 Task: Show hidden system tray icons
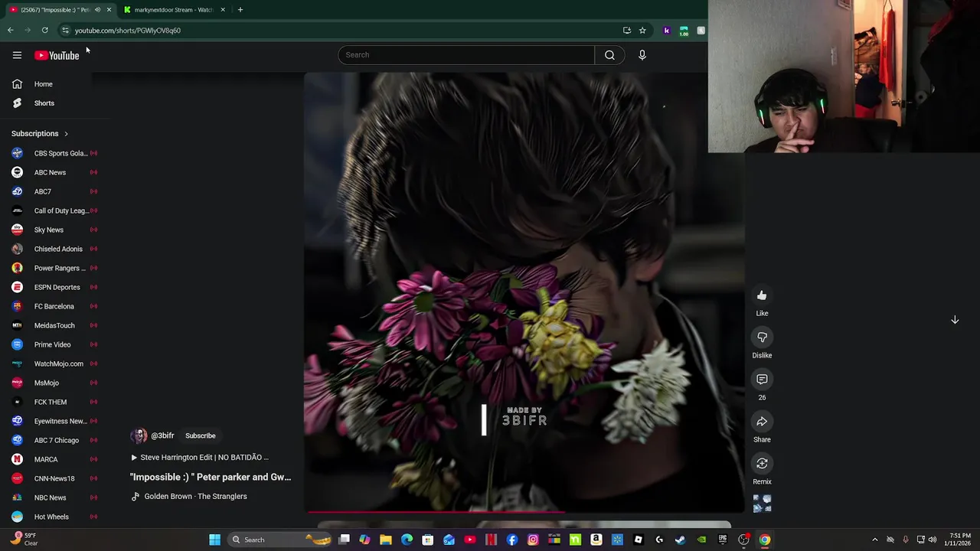[x=875, y=540]
